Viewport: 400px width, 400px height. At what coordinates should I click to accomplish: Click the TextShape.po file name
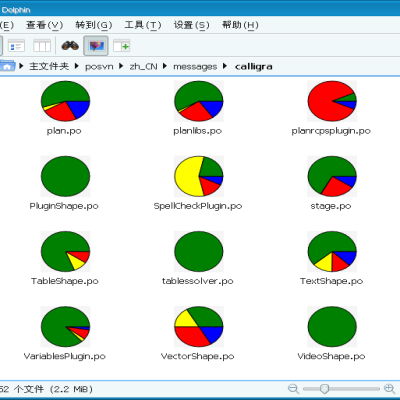pos(331,281)
